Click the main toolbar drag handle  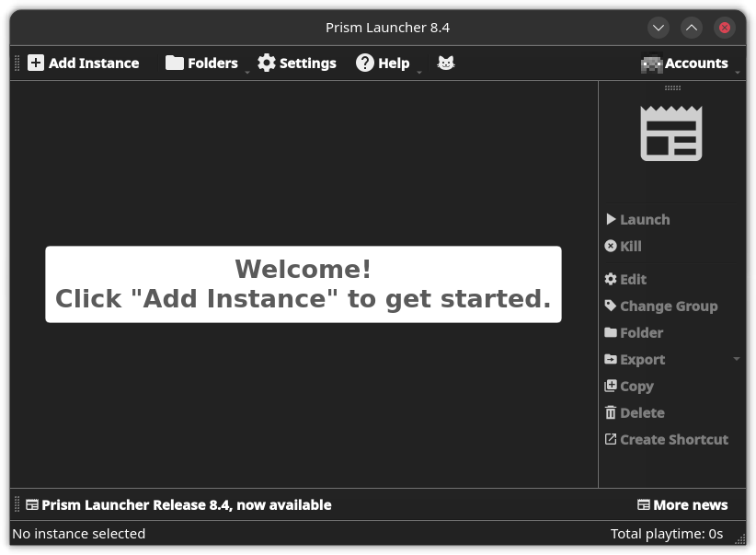(x=17, y=64)
